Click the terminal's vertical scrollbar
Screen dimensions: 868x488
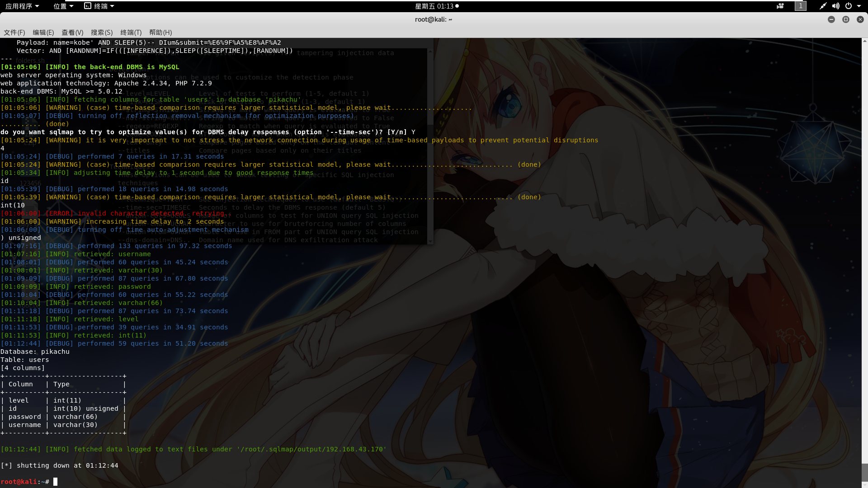(864, 472)
